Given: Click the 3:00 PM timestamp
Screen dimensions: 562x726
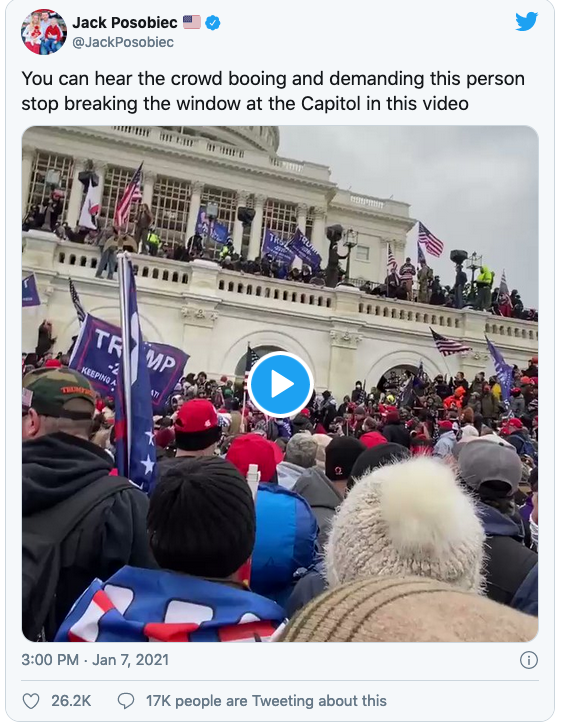Looking at the screenshot, I should pyautogui.click(x=50, y=660).
